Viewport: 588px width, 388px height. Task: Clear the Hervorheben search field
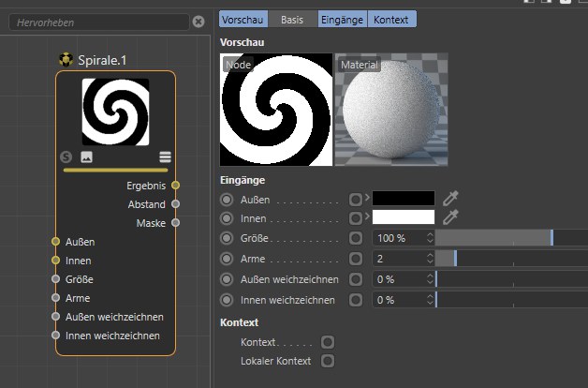click(x=198, y=21)
